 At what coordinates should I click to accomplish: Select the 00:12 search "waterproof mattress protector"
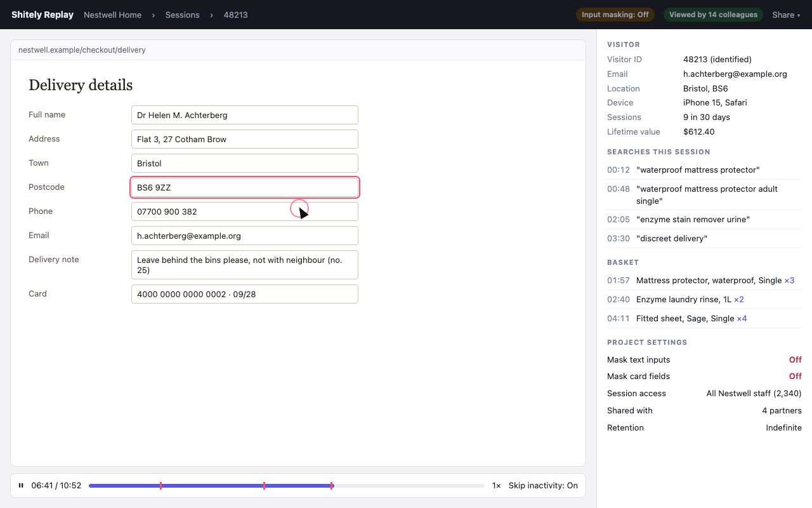tap(704, 170)
